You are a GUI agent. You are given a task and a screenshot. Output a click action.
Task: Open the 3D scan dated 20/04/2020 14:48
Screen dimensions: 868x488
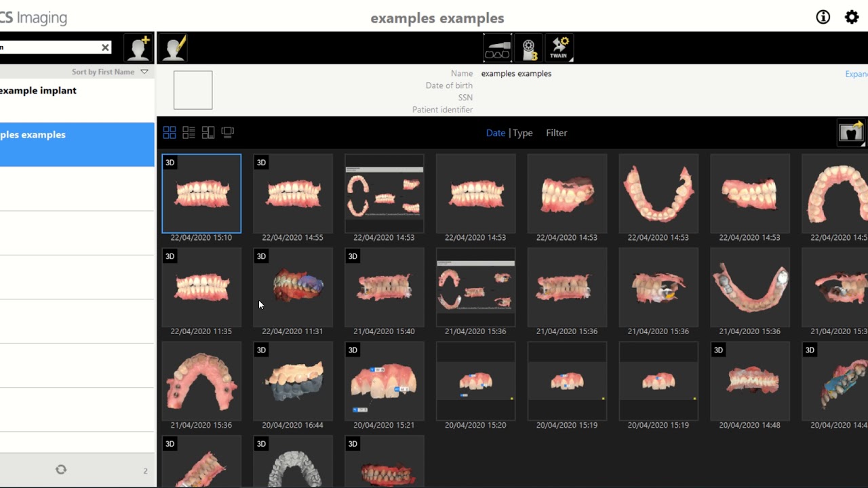(749, 381)
